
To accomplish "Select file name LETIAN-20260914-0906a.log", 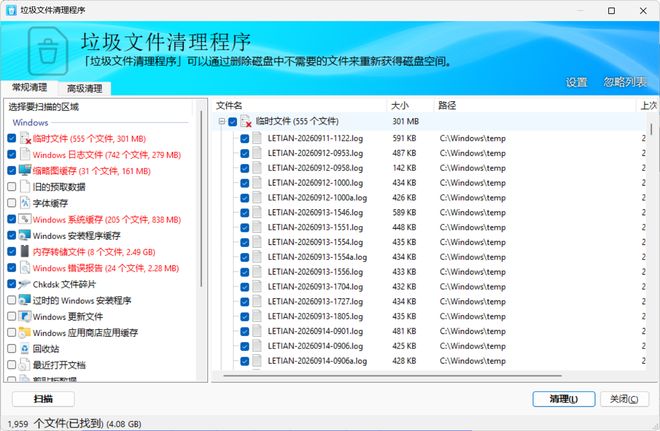I will click(x=317, y=361).
